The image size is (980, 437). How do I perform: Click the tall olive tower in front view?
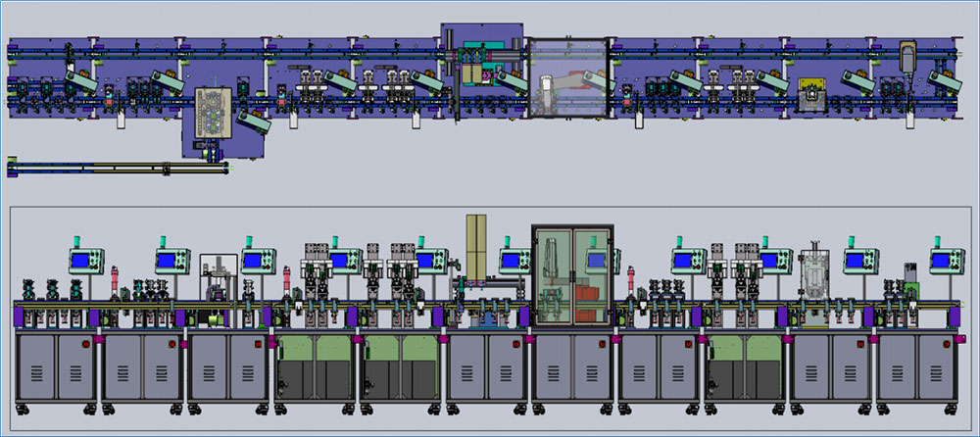click(476, 245)
